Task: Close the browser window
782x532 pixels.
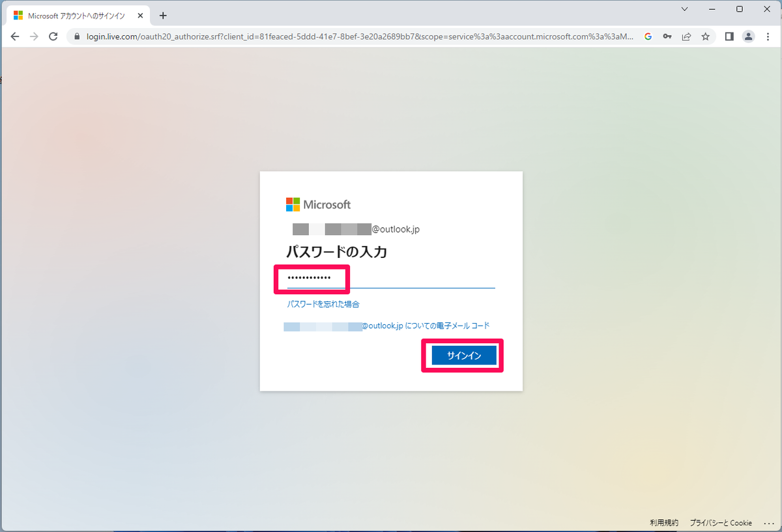Action: point(768,9)
